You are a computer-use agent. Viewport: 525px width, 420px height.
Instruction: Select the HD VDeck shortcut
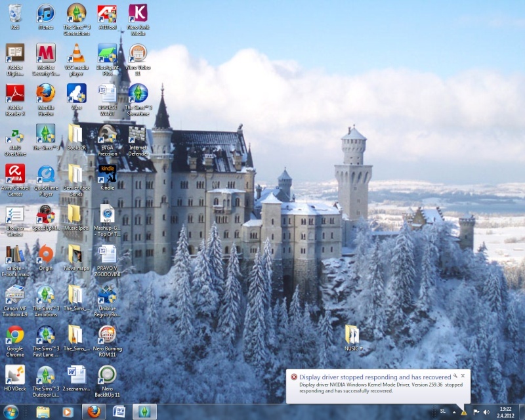pyautogui.click(x=14, y=379)
